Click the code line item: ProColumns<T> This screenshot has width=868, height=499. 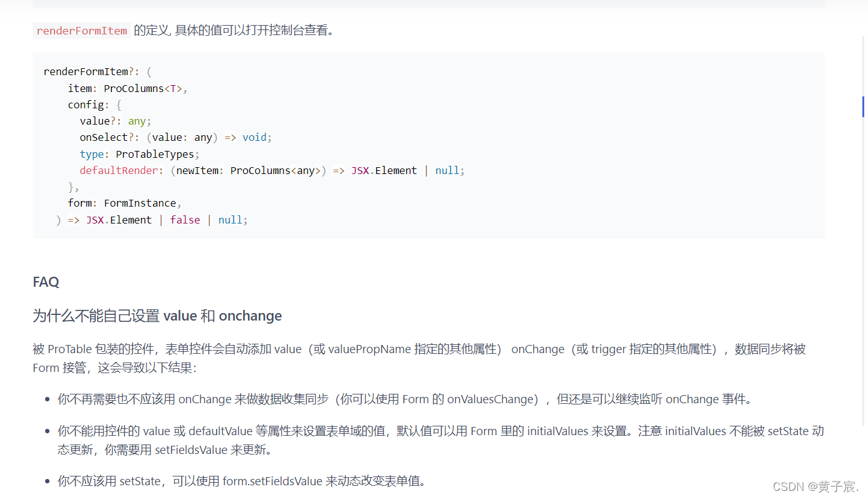pyautogui.click(x=128, y=88)
